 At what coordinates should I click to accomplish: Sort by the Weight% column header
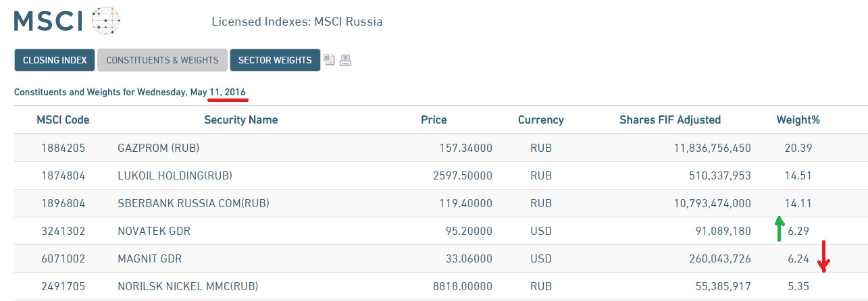click(x=798, y=120)
